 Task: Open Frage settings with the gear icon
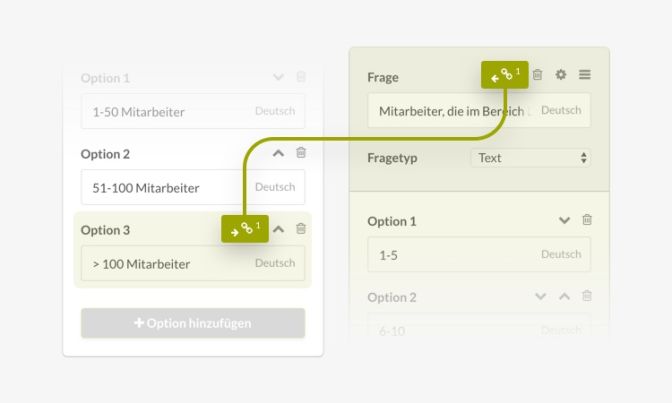[561, 75]
